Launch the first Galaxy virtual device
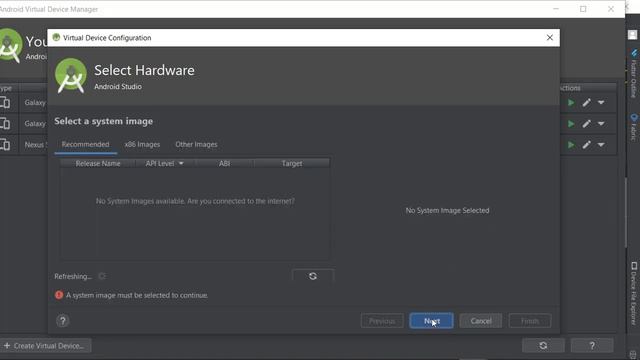The image size is (640, 360). pyautogui.click(x=571, y=103)
